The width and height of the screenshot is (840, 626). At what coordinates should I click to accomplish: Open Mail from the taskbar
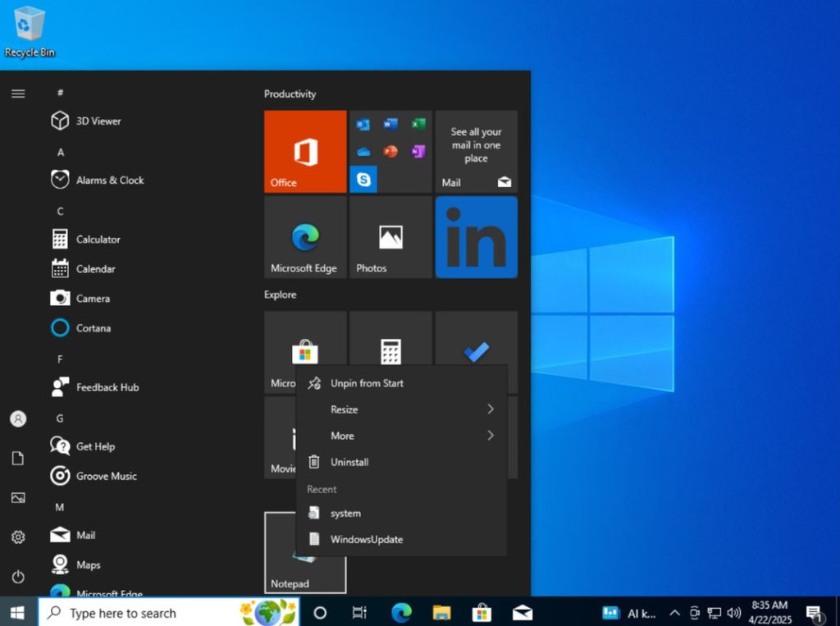(523, 612)
